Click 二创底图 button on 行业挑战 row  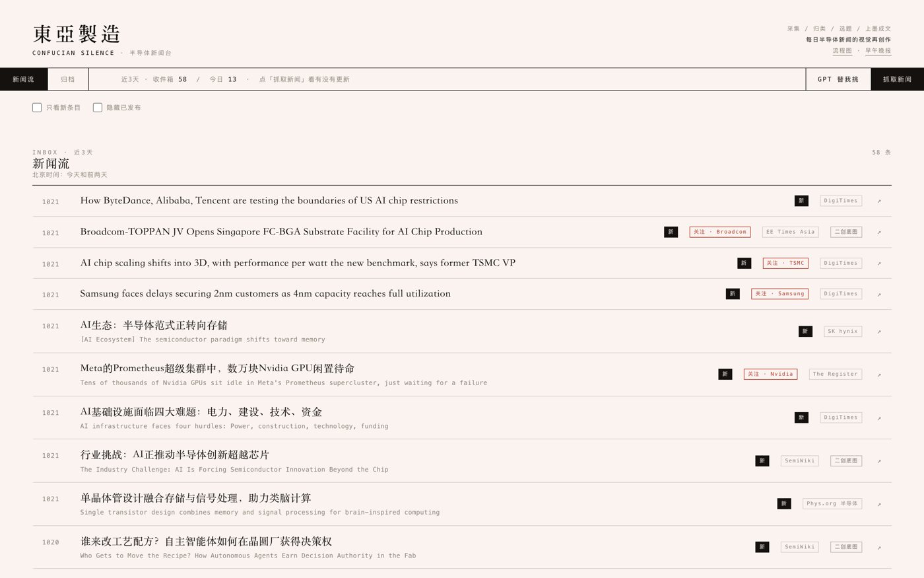846,461
